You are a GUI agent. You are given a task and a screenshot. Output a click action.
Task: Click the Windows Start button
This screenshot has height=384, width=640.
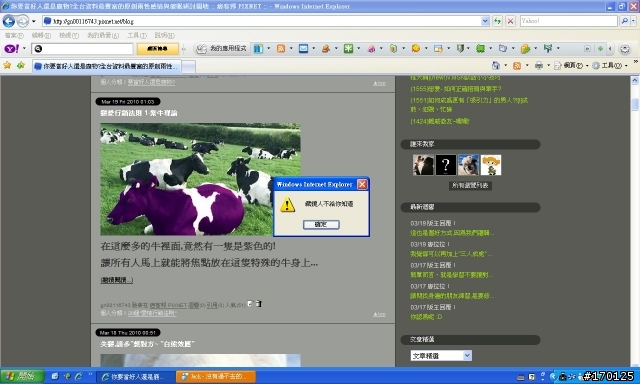[22, 376]
